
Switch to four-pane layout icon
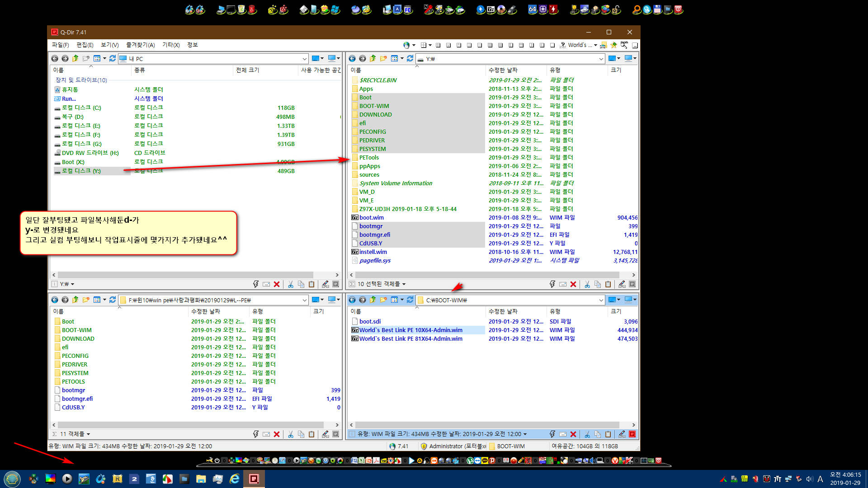(438, 45)
